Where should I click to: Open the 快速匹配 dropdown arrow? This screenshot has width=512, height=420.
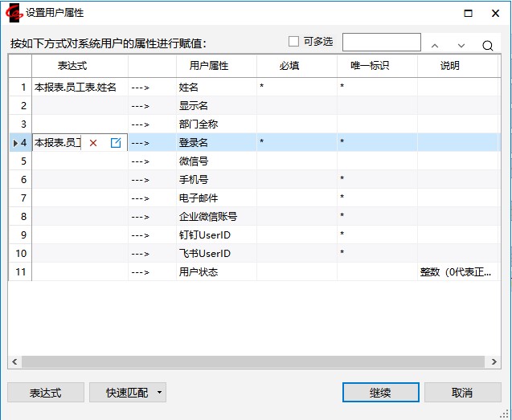(159, 392)
